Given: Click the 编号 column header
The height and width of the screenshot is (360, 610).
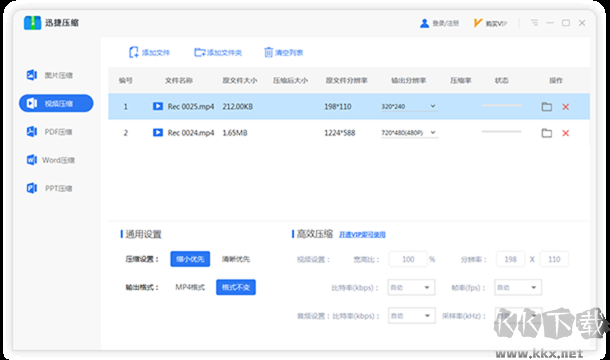Looking at the screenshot, I should click(x=125, y=81).
